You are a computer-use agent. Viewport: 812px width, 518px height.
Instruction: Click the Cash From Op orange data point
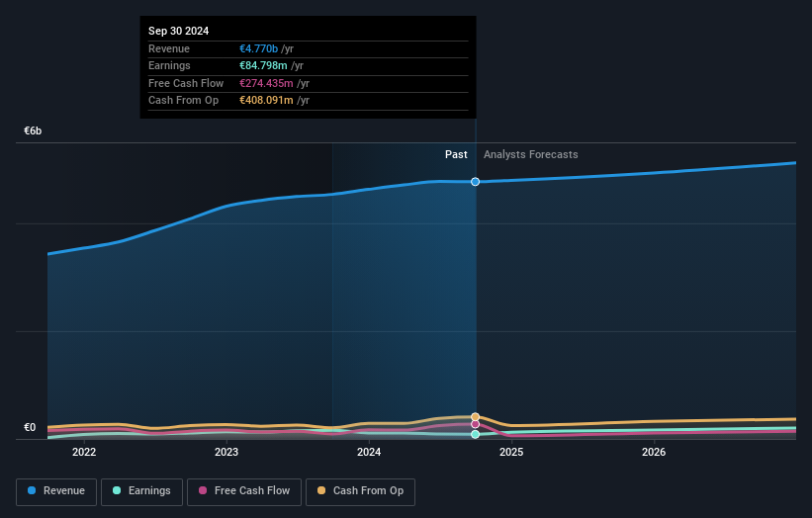pyautogui.click(x=476, y=417)
